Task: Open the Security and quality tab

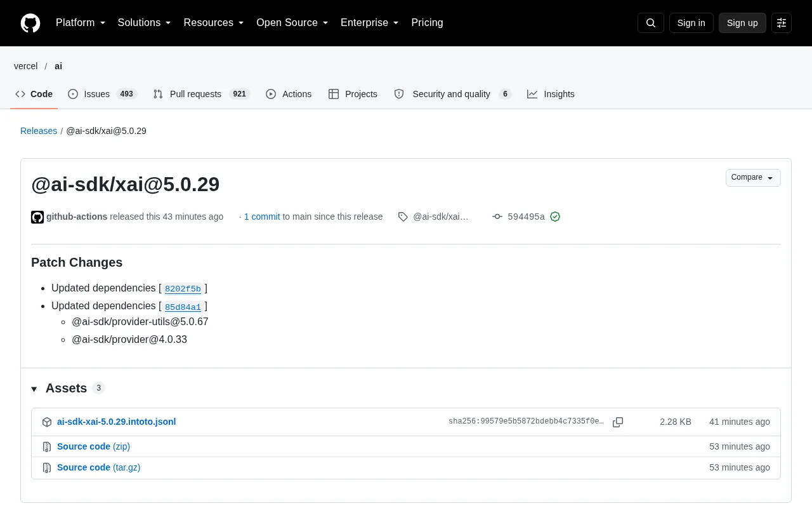Action: (452, 94)
